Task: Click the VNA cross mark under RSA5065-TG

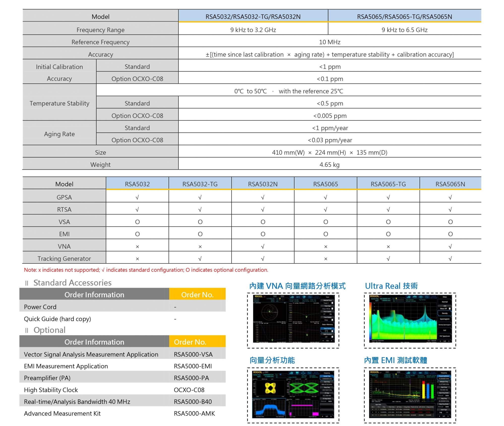Action: coord(388,246)
